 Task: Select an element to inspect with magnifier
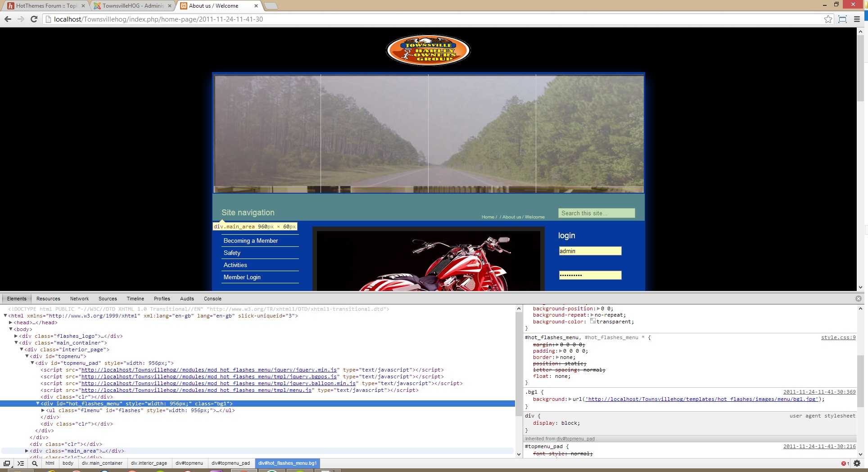point(35,463)
